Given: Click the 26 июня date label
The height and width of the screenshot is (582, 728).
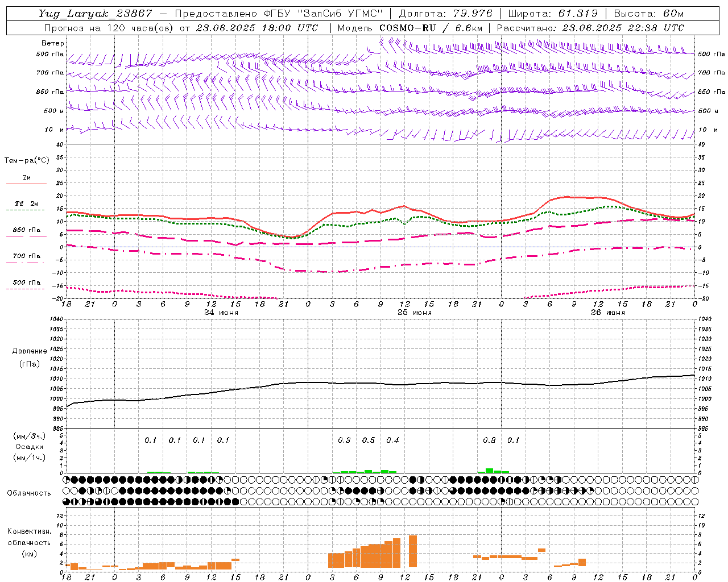Looking at the screenshot, I should coord(607,313).
